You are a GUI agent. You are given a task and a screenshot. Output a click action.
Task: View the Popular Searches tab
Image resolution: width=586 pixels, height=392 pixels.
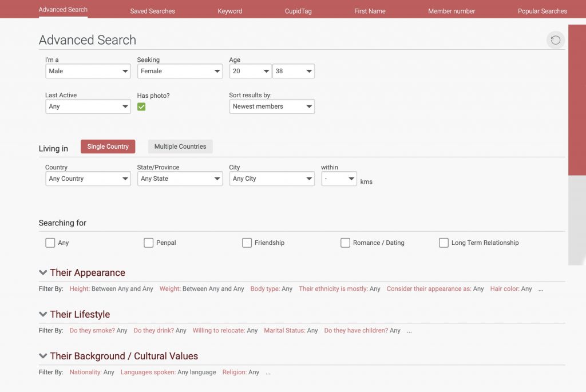pos(543,11)
